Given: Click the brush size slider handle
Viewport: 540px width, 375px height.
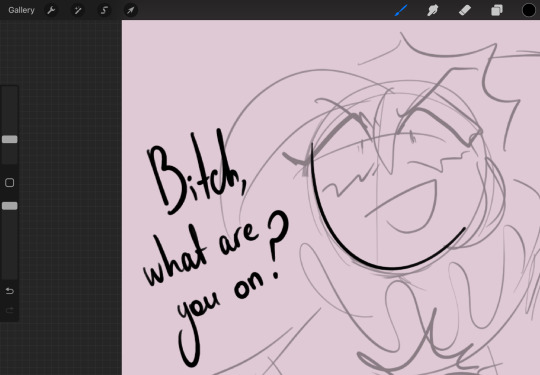Looking at the screenshot, I should click(10, 139).
